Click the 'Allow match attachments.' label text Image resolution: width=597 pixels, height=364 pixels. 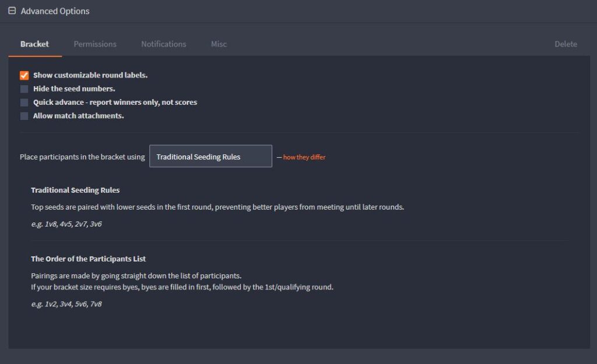click(79, 116)
